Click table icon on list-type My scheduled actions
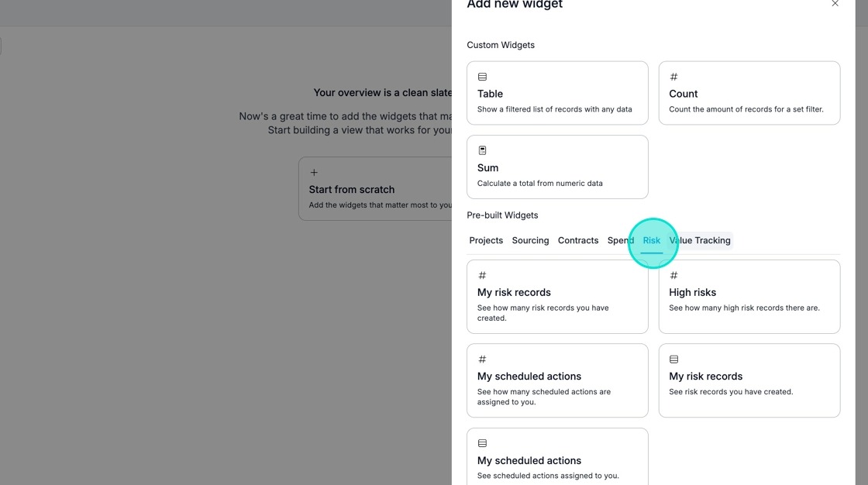 click(x=482, y=443)
